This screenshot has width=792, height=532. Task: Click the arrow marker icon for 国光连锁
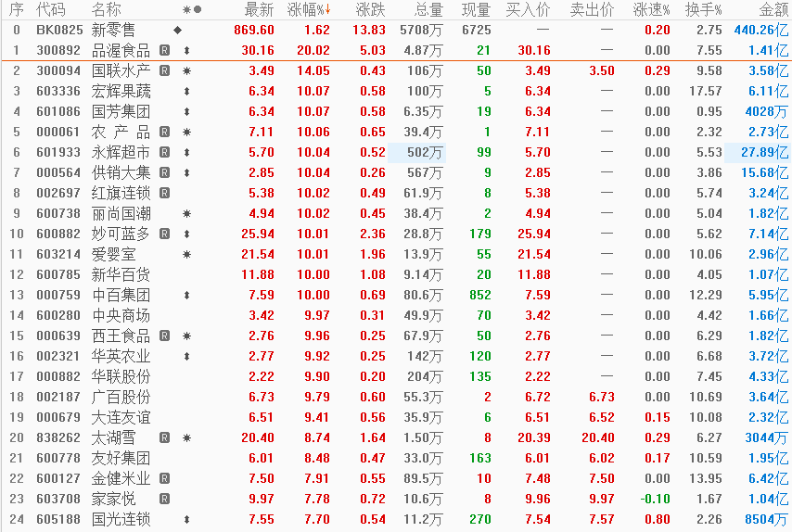point(187,519)
